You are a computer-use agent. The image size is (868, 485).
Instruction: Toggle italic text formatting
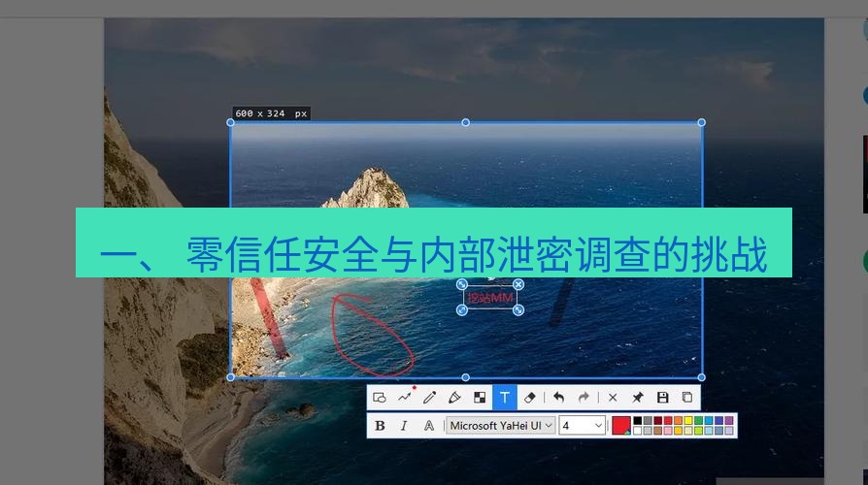point(404,425)
